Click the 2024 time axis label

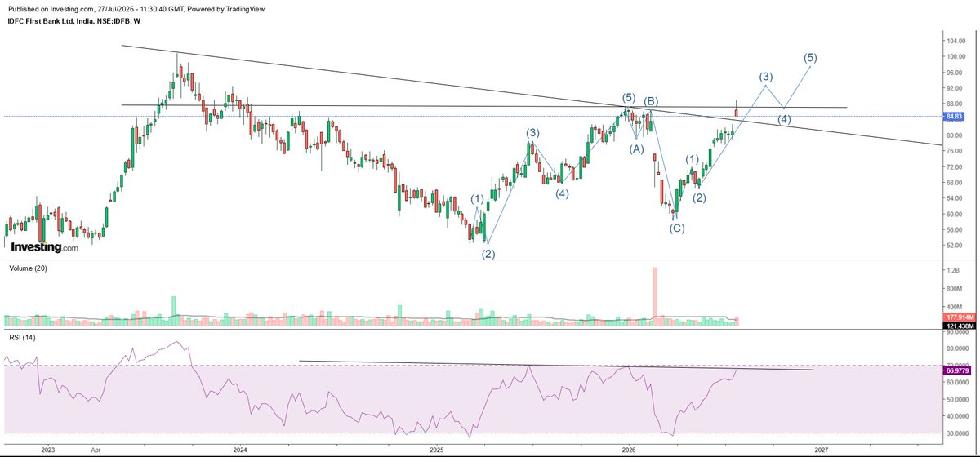[x=240, y=449]
